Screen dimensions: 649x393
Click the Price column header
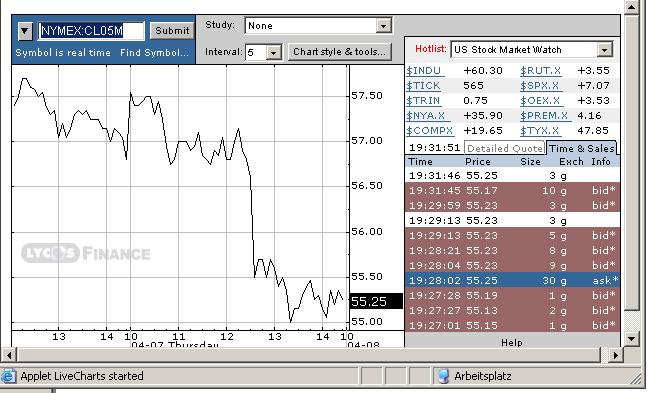tap(478, 162)
